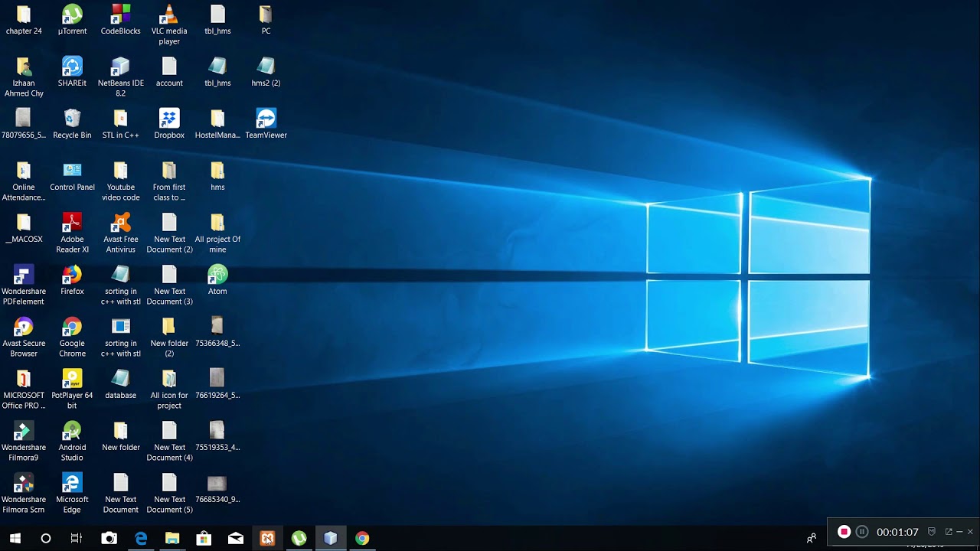This screenshot has height=551, width=980.
Task: Stop the screen recording
Action: 844,532
